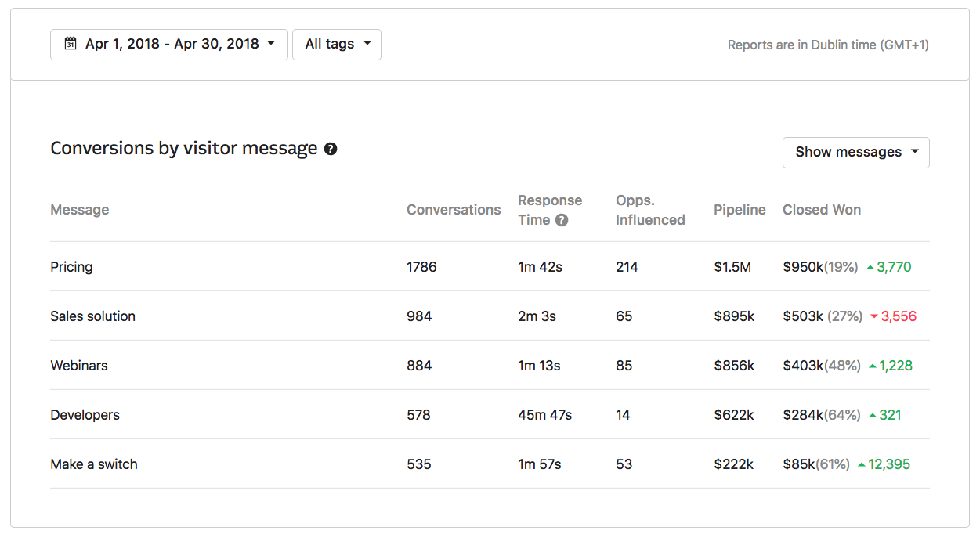Click help icon next to Conversions title

[x=331, y=149]
